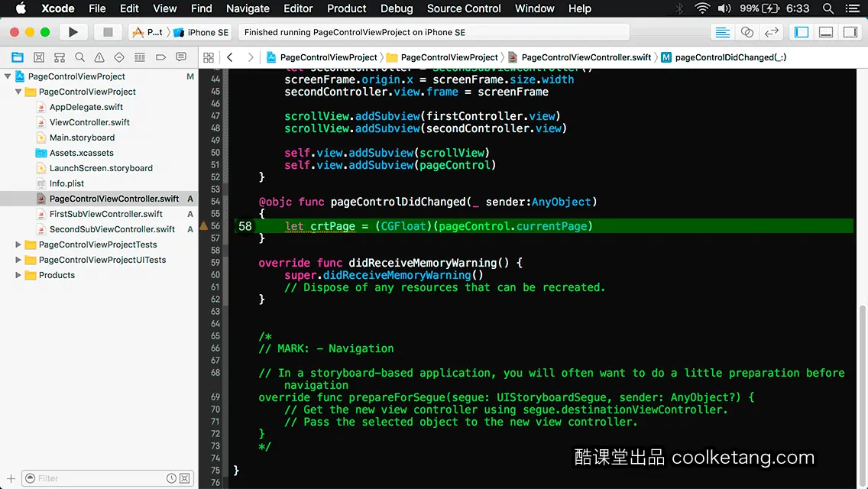
Task: Collapse the PageControlViewProject root project
Action: 8,76
